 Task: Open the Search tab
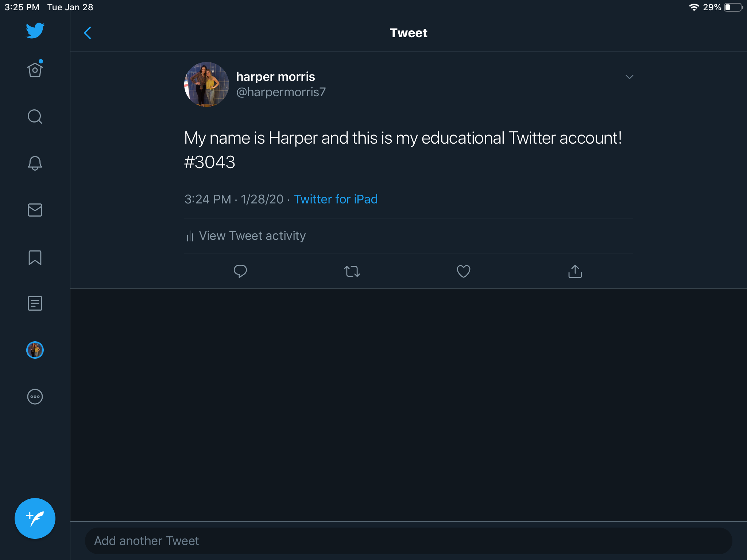35,117
